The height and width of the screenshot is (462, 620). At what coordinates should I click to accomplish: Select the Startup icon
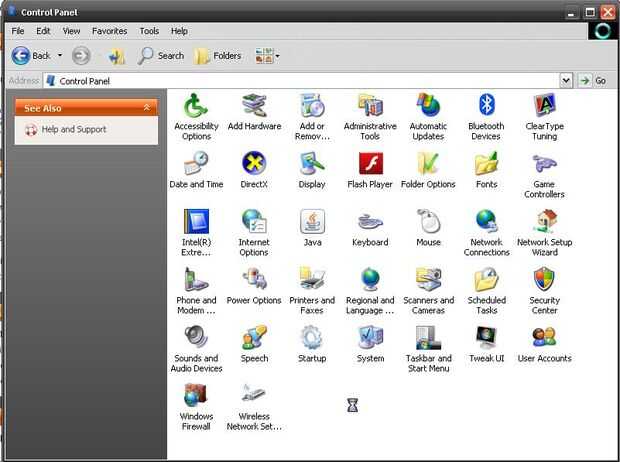312,337
